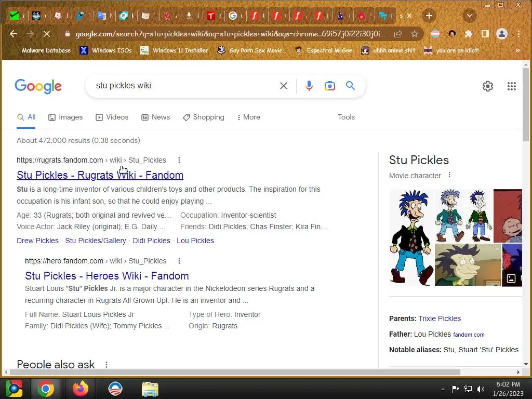This screenshot has width=532, height=399.
Task: Open the Trixie Pickles parent link
Action: (440, 318)
